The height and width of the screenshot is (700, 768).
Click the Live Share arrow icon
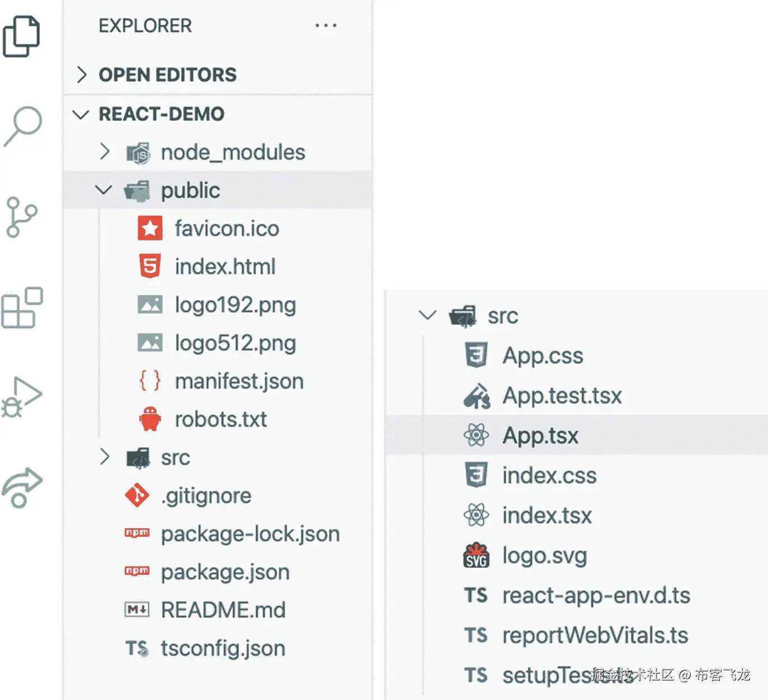(x=22, y=488)
